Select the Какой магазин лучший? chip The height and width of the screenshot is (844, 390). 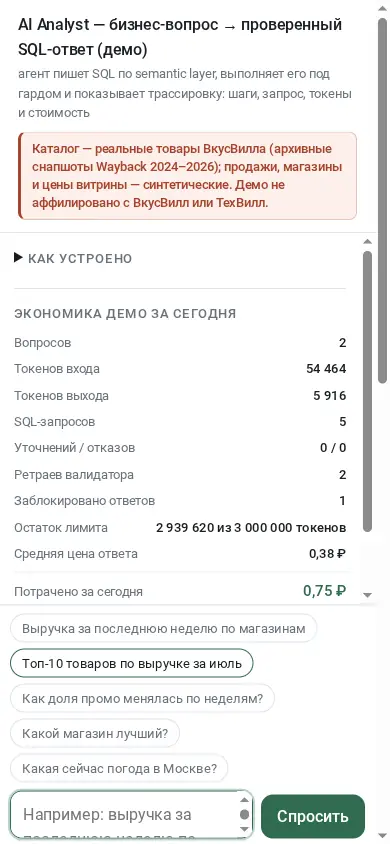click(x=95, y=733)
